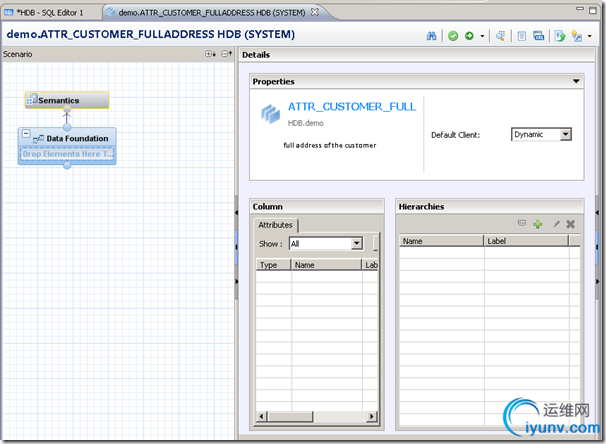Open the Activate options dropdown arrow

(482, 36)
